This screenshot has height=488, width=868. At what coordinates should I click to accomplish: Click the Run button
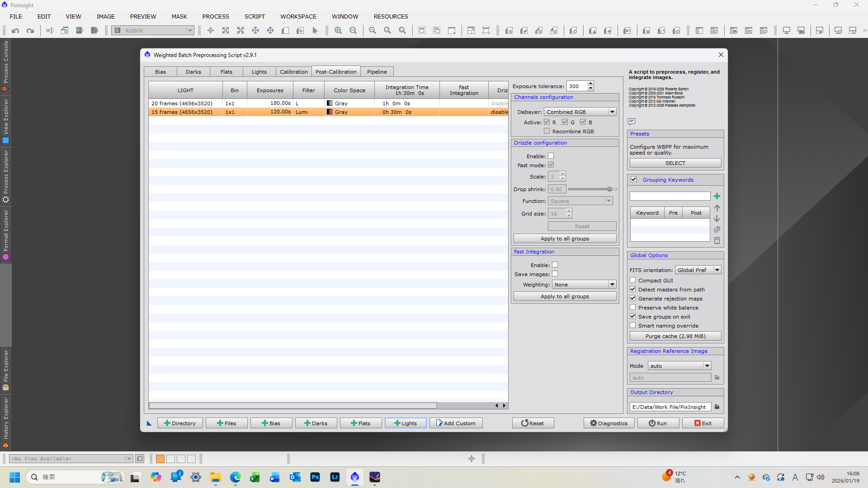tap(658, 423)
